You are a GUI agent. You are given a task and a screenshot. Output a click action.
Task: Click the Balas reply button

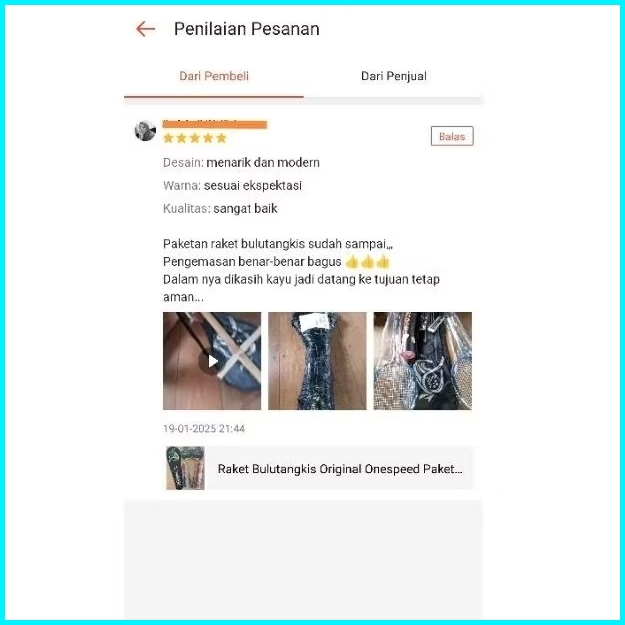pyautogui.click(x=452, y=136)
